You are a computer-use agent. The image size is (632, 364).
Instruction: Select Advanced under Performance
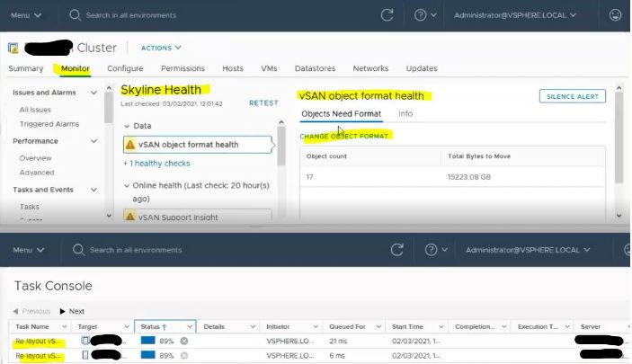[37, 173]
